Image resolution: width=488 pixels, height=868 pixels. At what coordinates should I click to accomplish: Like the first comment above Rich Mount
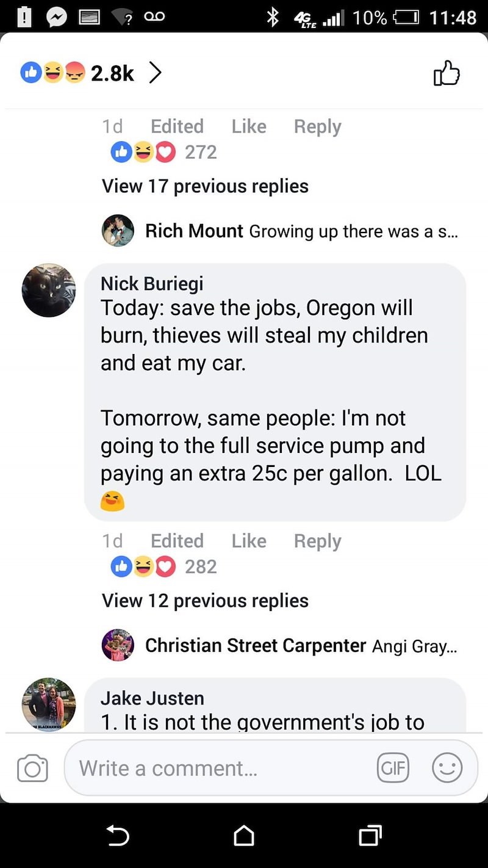click(x=249, y=126)
